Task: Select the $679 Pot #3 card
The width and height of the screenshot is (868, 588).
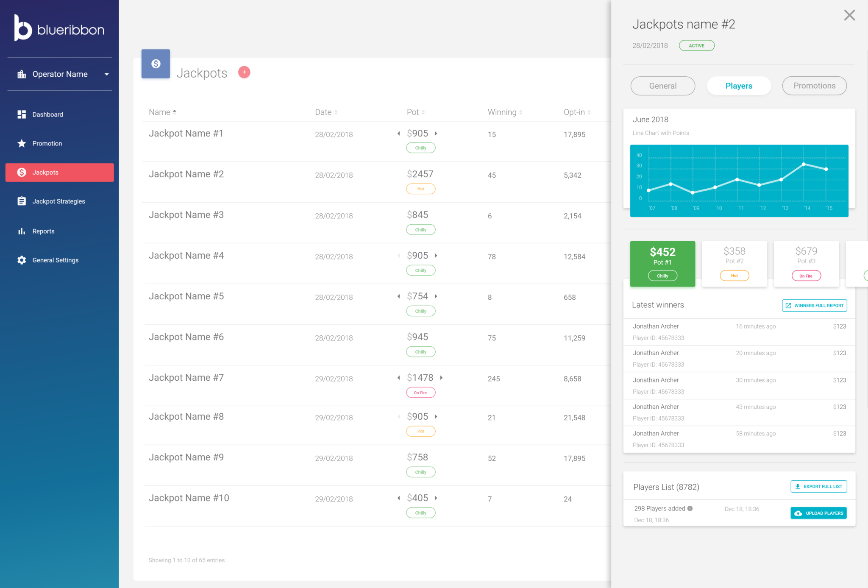Action: pyautogui.click(x=806, y=263)
